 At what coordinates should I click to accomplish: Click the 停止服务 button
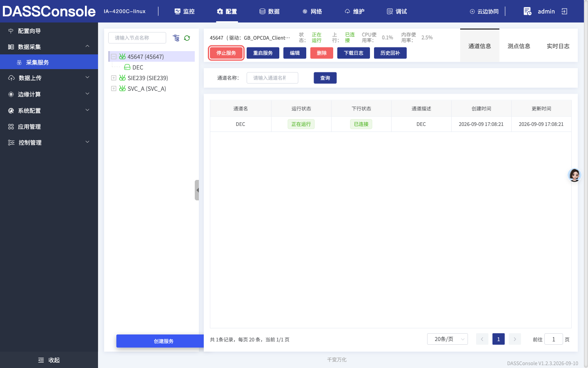226,53
